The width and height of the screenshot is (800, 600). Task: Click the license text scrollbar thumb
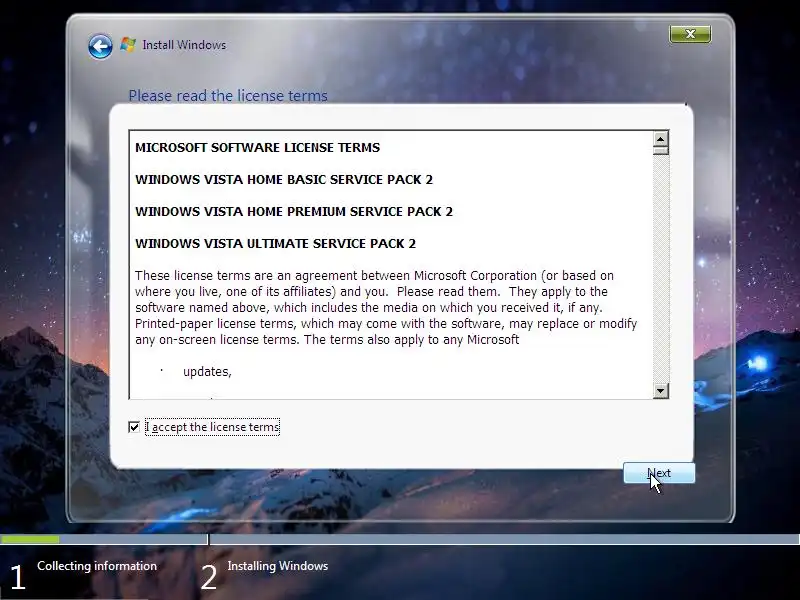661,150
